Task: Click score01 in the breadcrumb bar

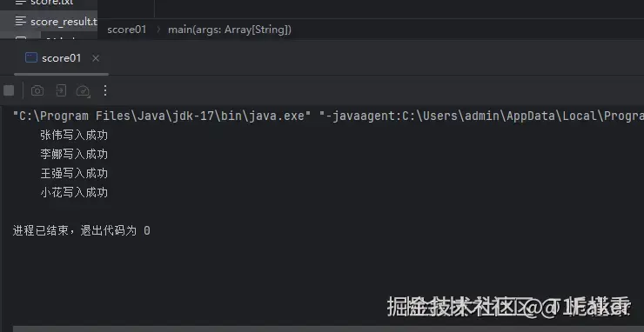Action: [x=127, y=30]
